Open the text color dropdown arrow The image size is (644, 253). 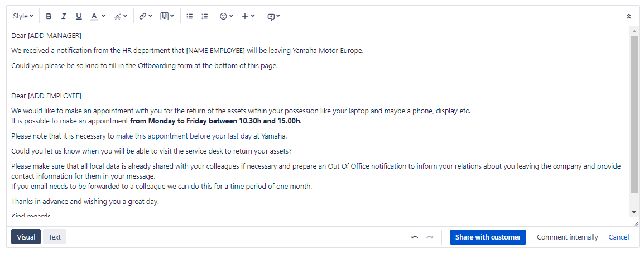(103, 16)
